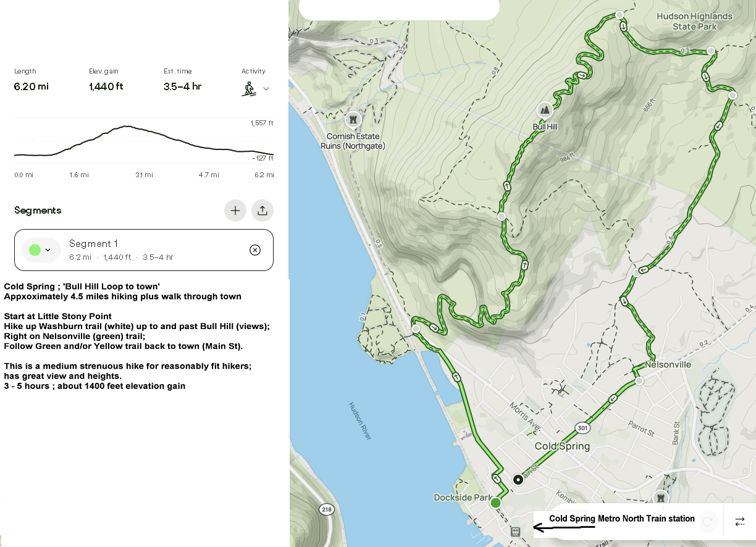
Task: Click the black route end marker
Action: pos(518,480)
